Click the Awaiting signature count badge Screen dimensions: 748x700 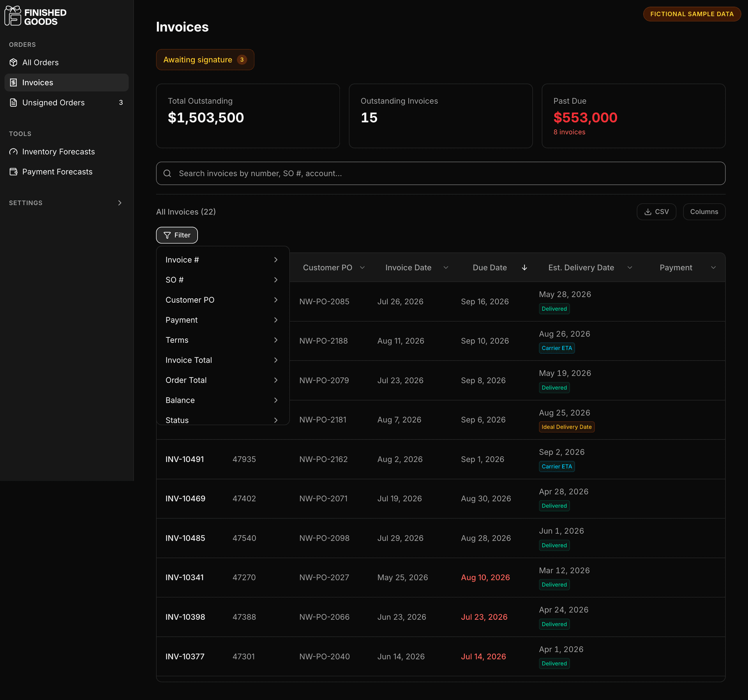coord(242,60)
